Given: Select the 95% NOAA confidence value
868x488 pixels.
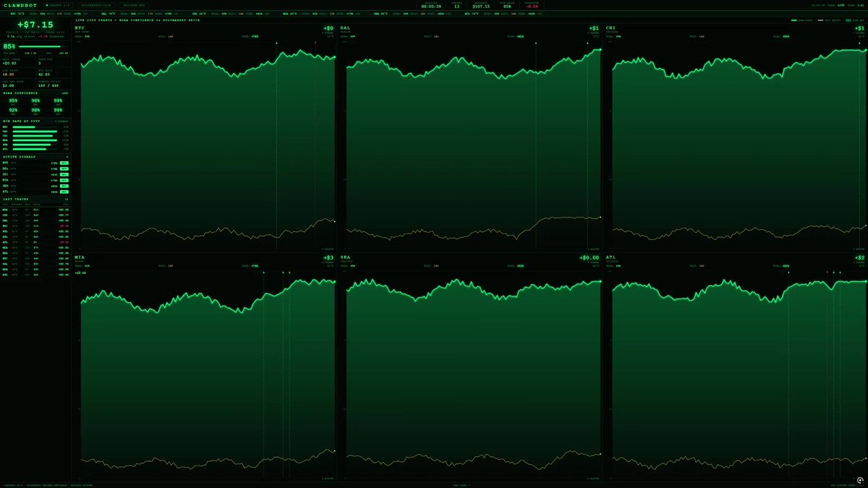Looking at the screenshot, I should [x=14, y=100].
